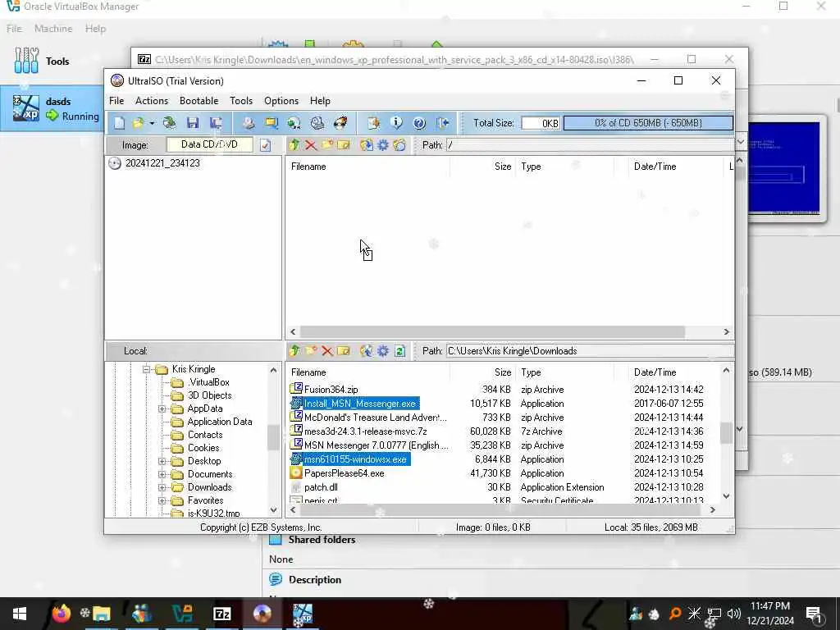Screen dimensions: 840x630
Task: Click the toolbar icon left of the Info icon
Action: click(x=373, y=123)
